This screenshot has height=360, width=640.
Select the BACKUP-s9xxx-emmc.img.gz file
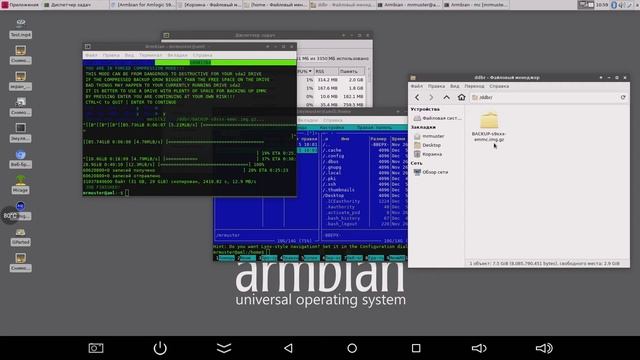point(489,127)
